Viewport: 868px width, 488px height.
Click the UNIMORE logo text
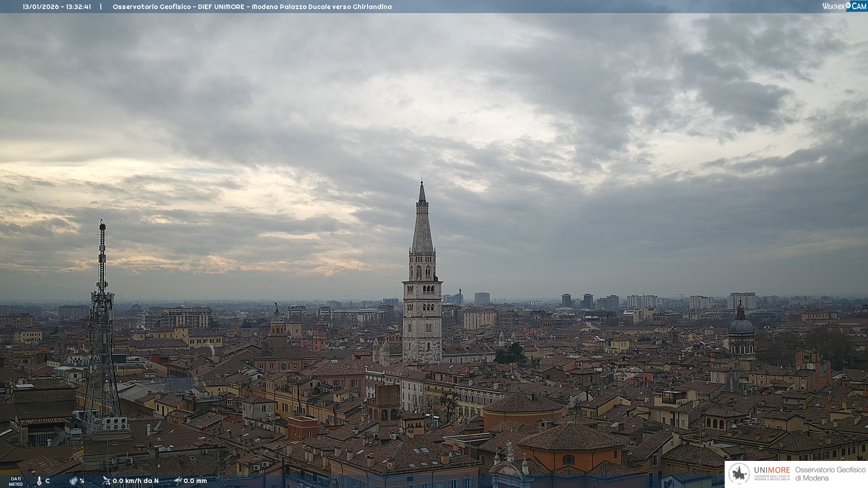click(772, 470)
